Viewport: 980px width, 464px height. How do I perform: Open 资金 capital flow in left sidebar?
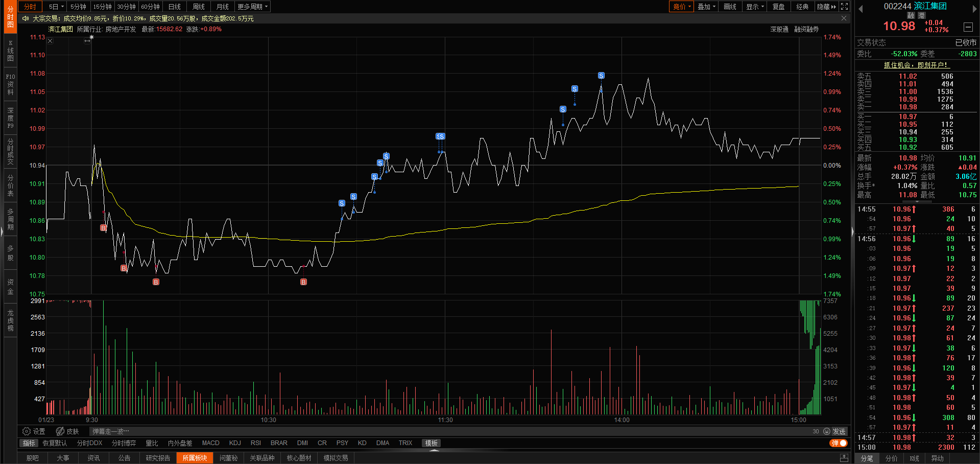point(10,287)
